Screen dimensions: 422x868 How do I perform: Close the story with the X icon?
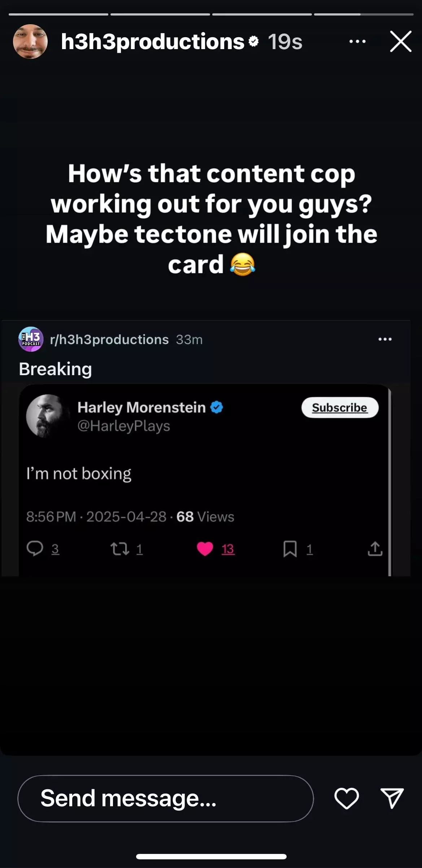(x=401, y=42)
